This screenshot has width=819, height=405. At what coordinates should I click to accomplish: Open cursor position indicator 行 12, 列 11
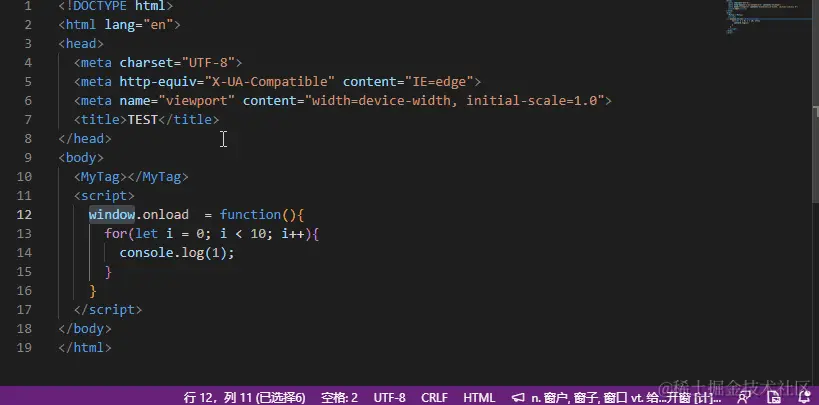pos(244,398)
